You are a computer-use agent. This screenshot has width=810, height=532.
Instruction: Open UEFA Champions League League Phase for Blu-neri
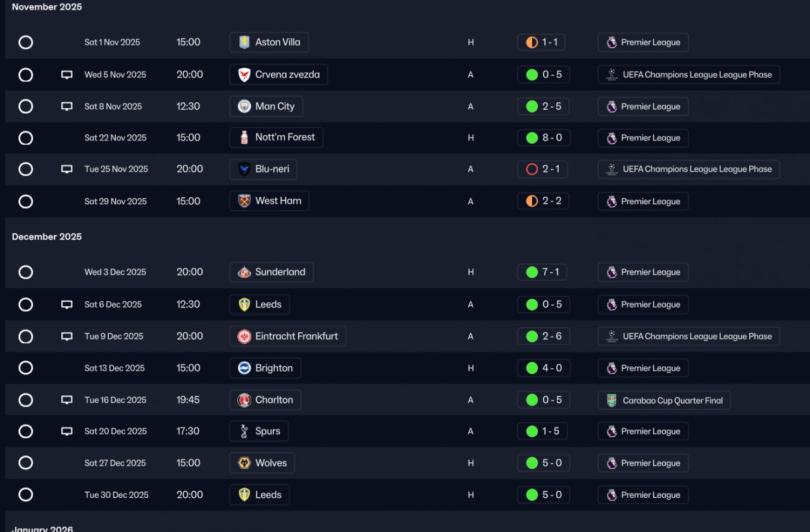pos(688,170)
